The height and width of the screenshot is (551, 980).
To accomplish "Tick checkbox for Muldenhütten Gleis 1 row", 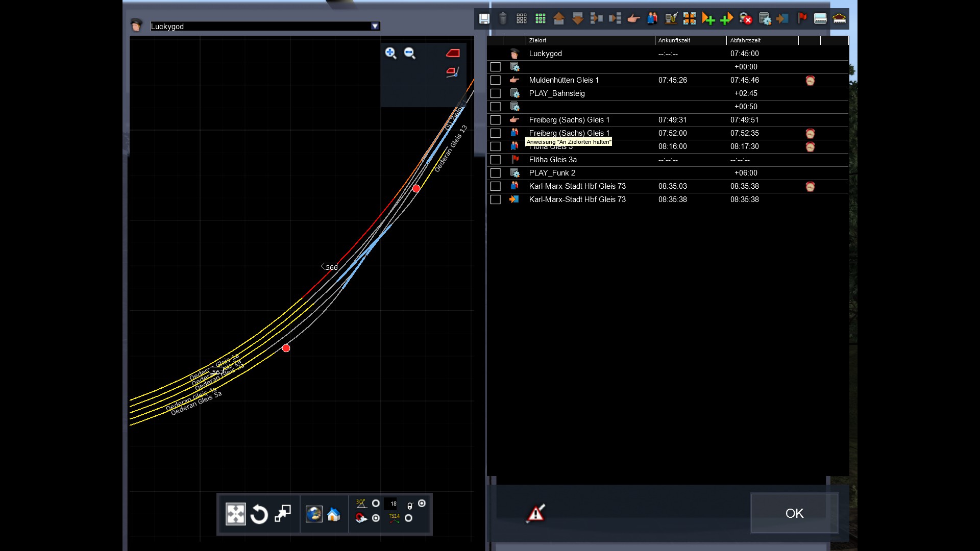I will (495, 80).
